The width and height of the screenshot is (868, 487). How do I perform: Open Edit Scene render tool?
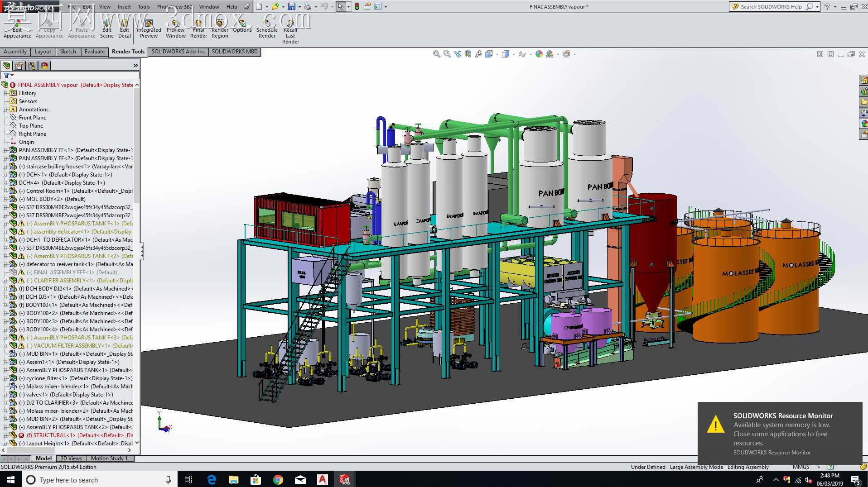pos(107,28)
